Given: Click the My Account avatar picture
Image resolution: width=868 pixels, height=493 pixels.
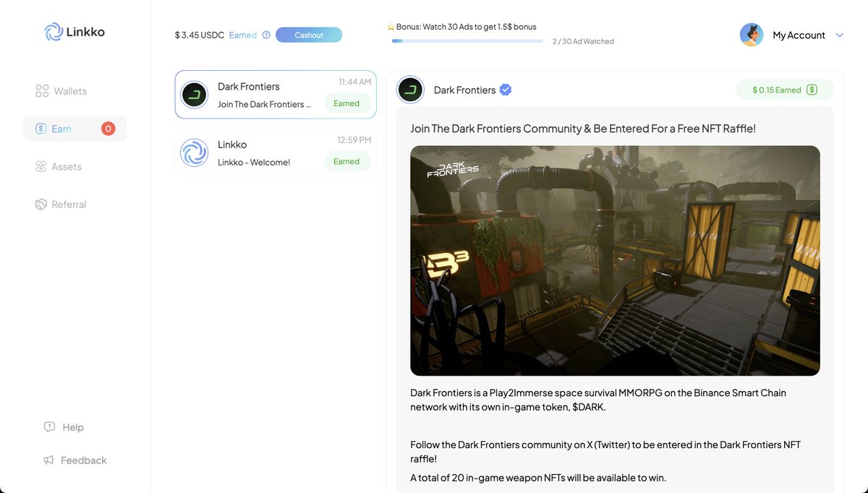Looking at the screenshot, I should [x=752, y=35].
